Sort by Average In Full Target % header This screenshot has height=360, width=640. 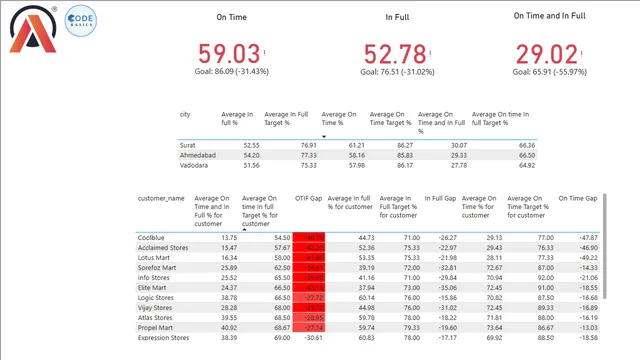tap(286, 118)
